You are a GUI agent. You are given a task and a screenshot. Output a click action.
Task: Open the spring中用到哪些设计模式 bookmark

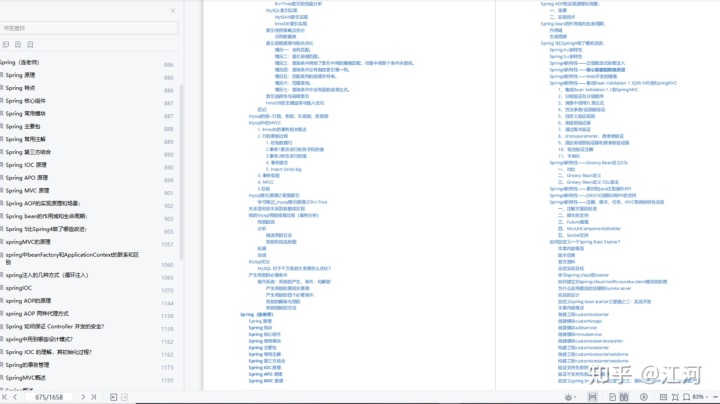pyautogui.click(x=39, y=340)
